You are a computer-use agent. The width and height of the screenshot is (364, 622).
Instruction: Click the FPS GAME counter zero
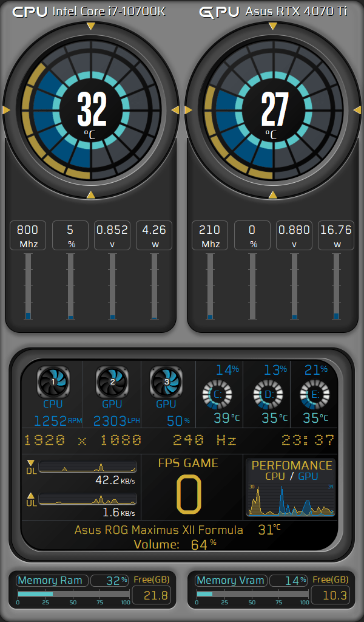pos(188,492)
